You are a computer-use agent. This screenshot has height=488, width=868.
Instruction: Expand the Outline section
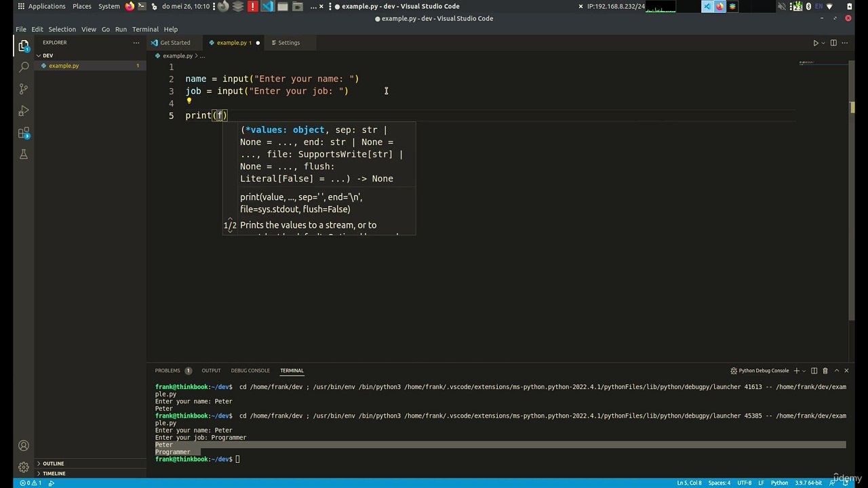coord(90,464)
